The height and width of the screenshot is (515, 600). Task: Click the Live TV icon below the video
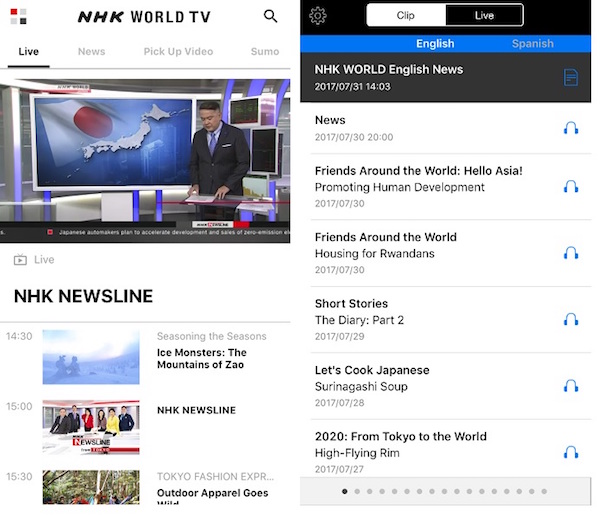(x=20, y=260)
